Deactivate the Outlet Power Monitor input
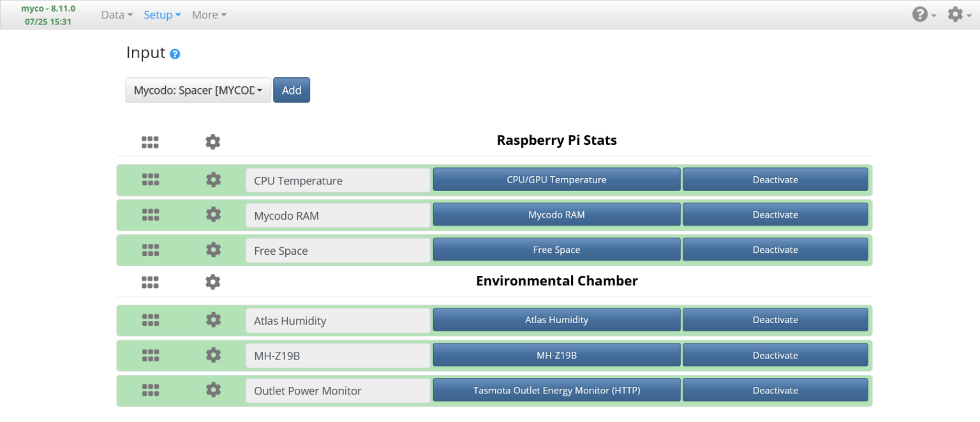The height and width of the screenshot is (422, 980). pyautogui.click(x=775, y=390)
